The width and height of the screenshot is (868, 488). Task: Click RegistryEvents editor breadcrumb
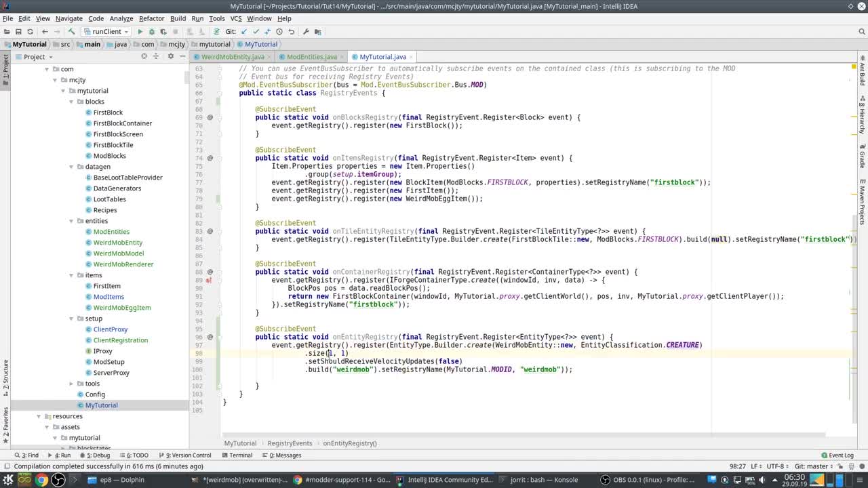[290, 443]
